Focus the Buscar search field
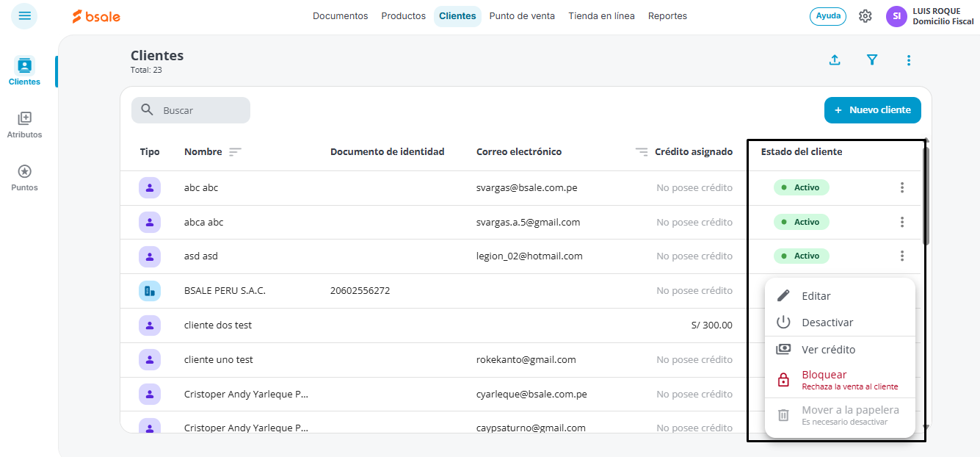The width and height of the screenshot is (980, 457). 191,110
